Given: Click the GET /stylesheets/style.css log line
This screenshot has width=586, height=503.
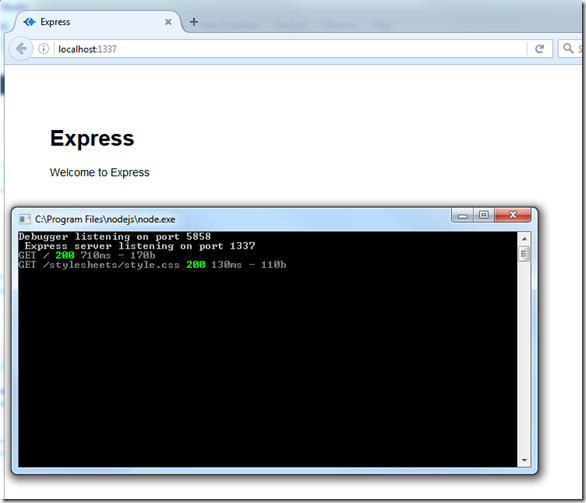Looking at the screenshot, I should tap(152, 265).
